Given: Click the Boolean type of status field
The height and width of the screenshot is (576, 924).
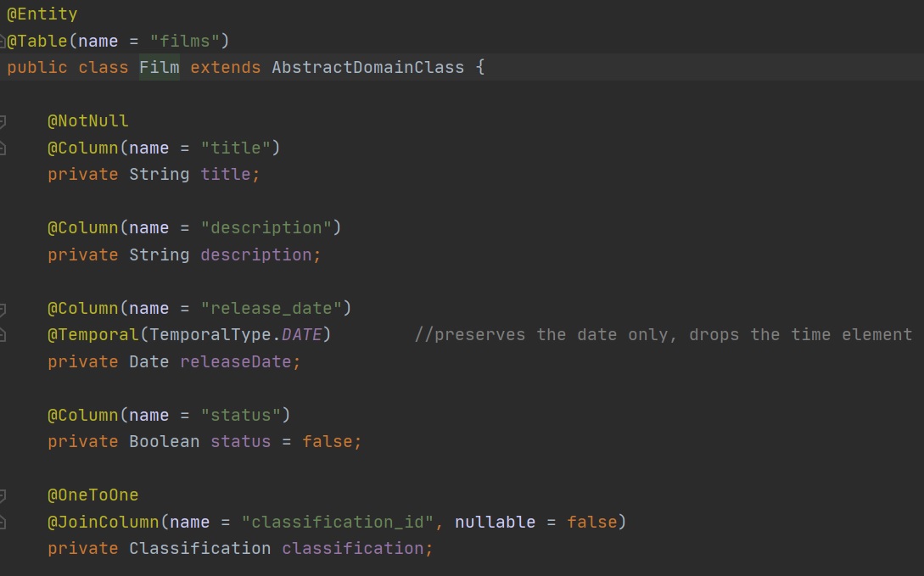Looking at the screenshot, I should [x=164, y=441].
